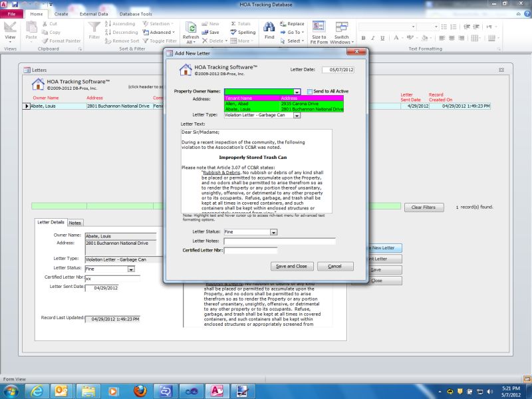Image resolution: width=532 pixels, height=399 pixels.
Task: Open Internet Explorer from the taskbar
Action: (x=37, y=391)
